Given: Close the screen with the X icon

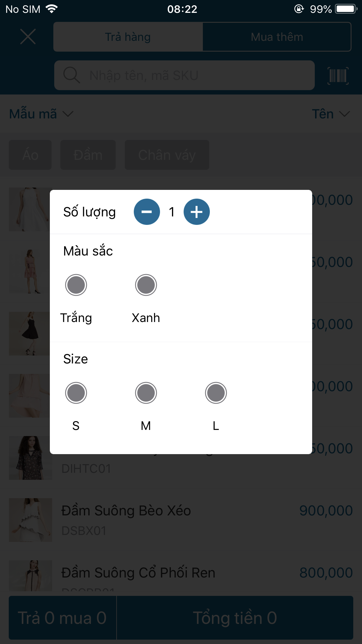Looking at the screenshot, I should click(28, 37).
